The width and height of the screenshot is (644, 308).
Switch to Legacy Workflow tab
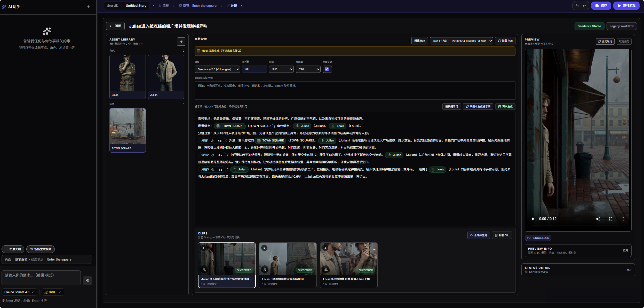[622, 26]
